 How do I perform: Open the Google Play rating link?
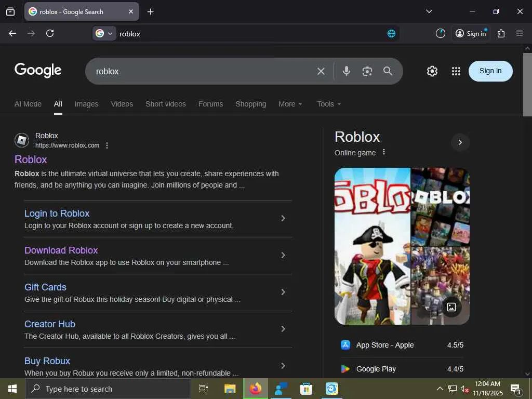point(402,369)
